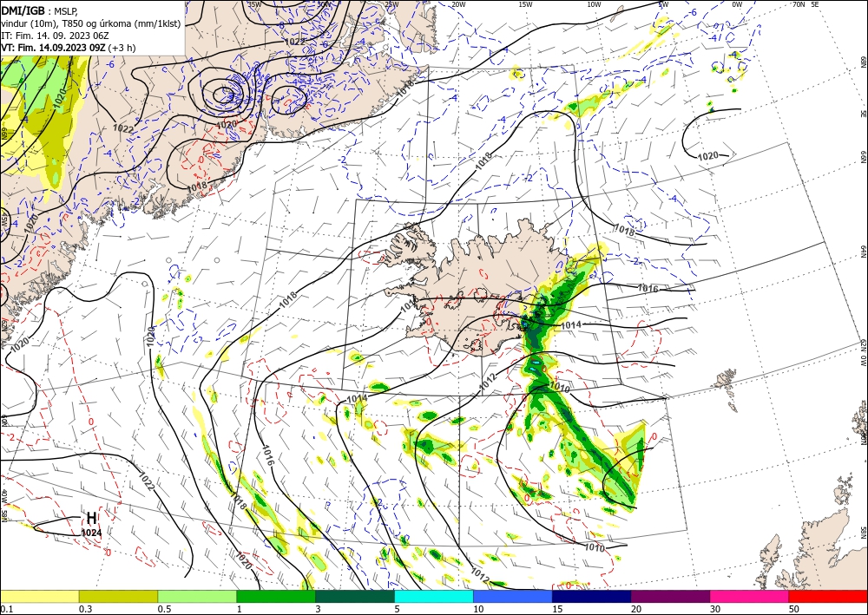Click the H high-pressure symbol
This screenshot has width=868, height=615.
(x=91, y=518)
